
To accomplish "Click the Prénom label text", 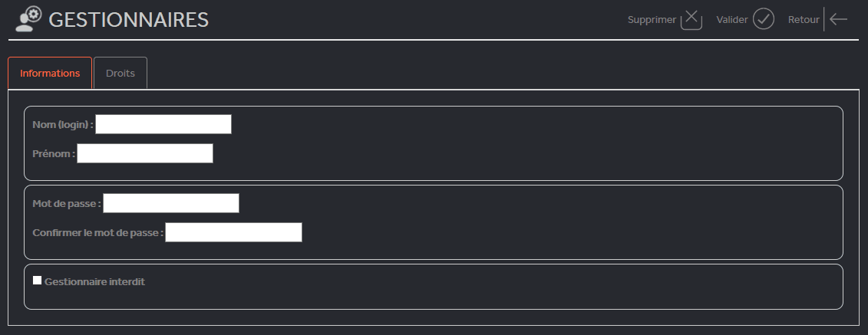I will [53, 154].
